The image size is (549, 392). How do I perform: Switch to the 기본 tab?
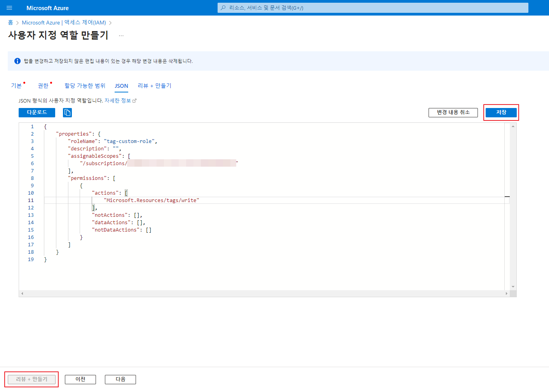16,86
